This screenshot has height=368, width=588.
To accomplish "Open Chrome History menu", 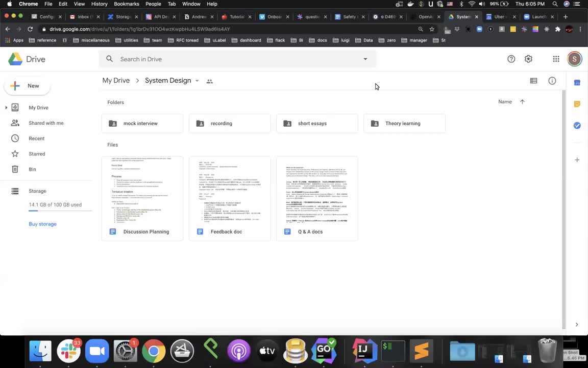I will pyautogui.click(x=100, y=4).
